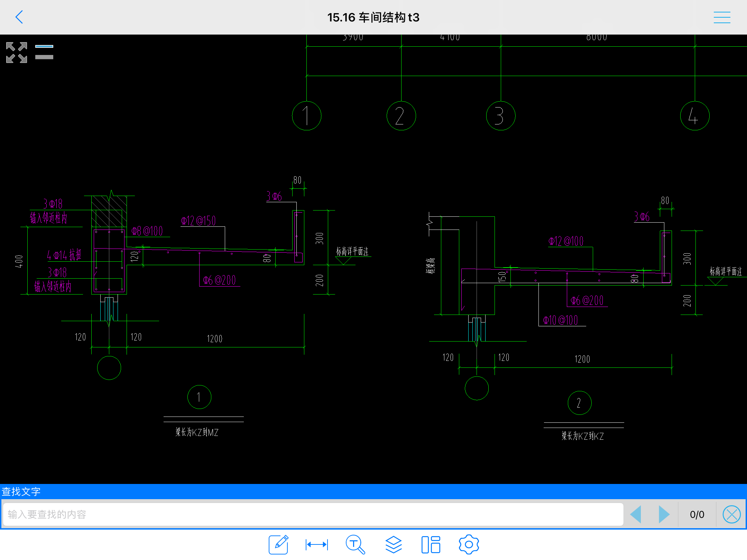Select the Φ12@100 rebar label

(566, 241)
